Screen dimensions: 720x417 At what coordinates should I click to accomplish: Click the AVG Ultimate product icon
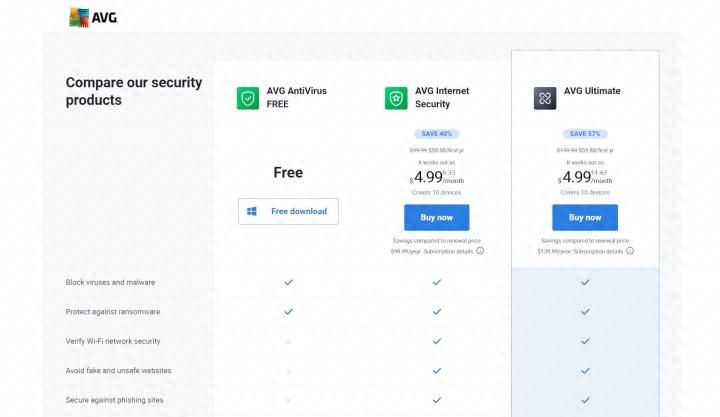545,98
